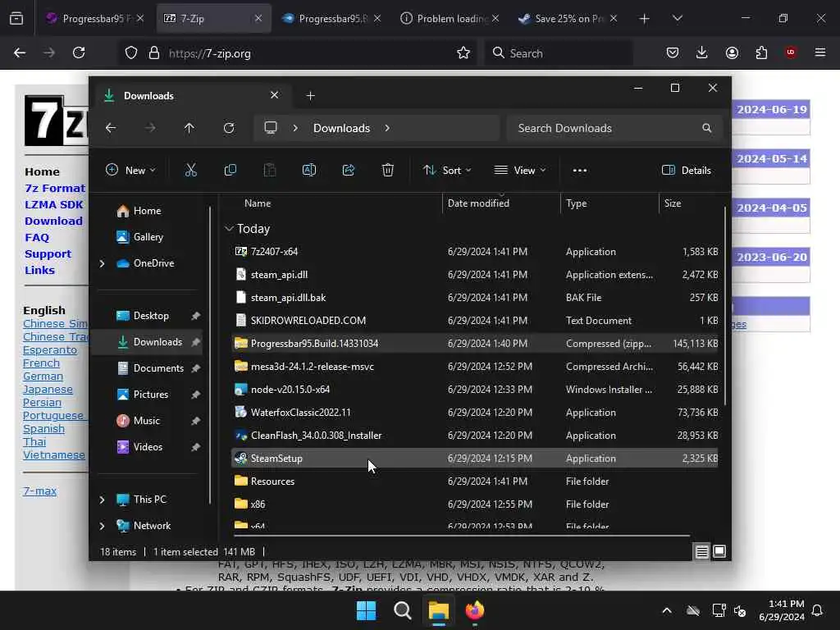Open the Sort dropdown menu
This screenshot has width=840, height=630.
click(x=447, y=171)
